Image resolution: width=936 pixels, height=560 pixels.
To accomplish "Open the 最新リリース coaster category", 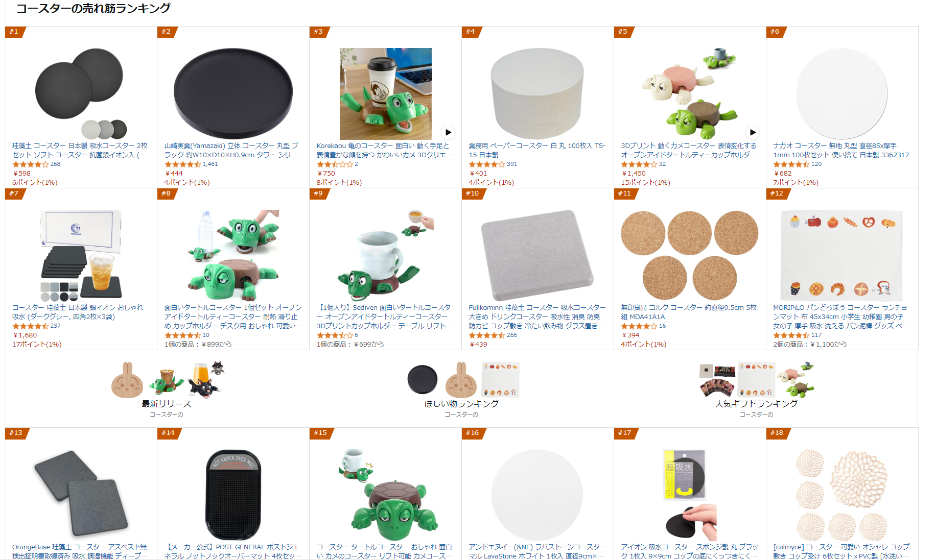I will [x=166, y=404].
